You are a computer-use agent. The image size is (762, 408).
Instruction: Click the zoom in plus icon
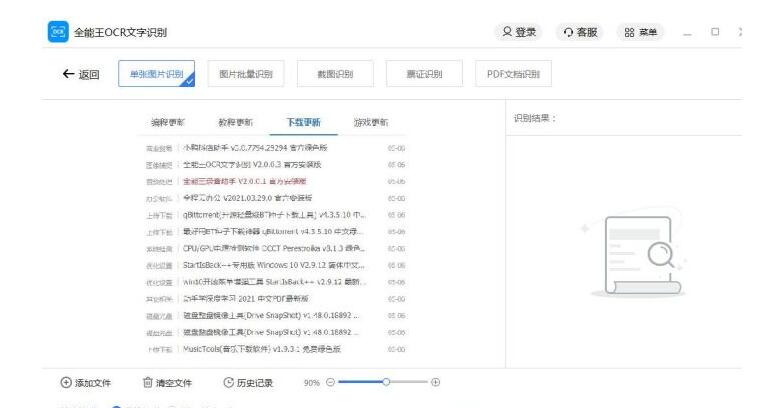pos(435,382)
